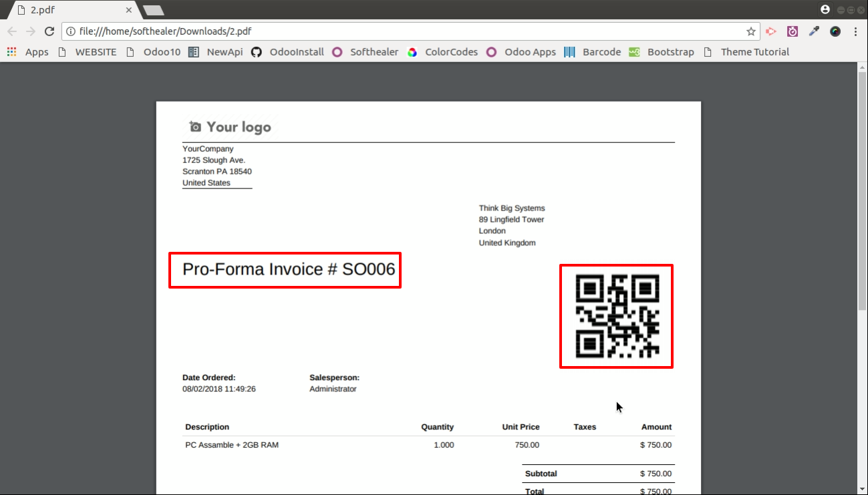Click the PC Assamble + 2GB RAM line item
Screen dimensions: 868x495
click(x=232, y=445)
